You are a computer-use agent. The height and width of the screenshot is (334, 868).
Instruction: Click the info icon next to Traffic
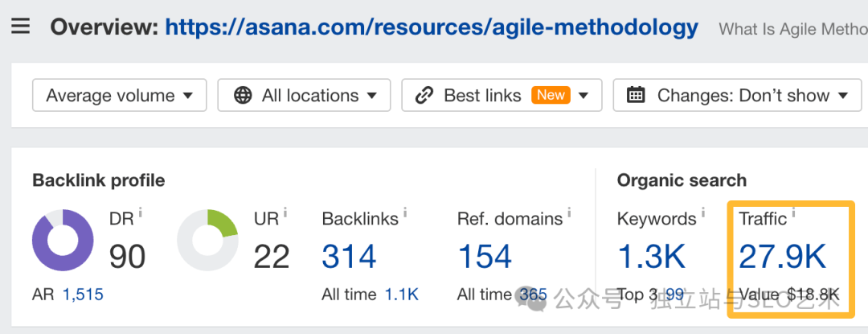(794, 211)
